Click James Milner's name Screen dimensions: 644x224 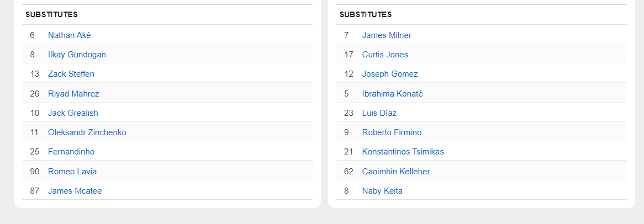pos(387,35)
